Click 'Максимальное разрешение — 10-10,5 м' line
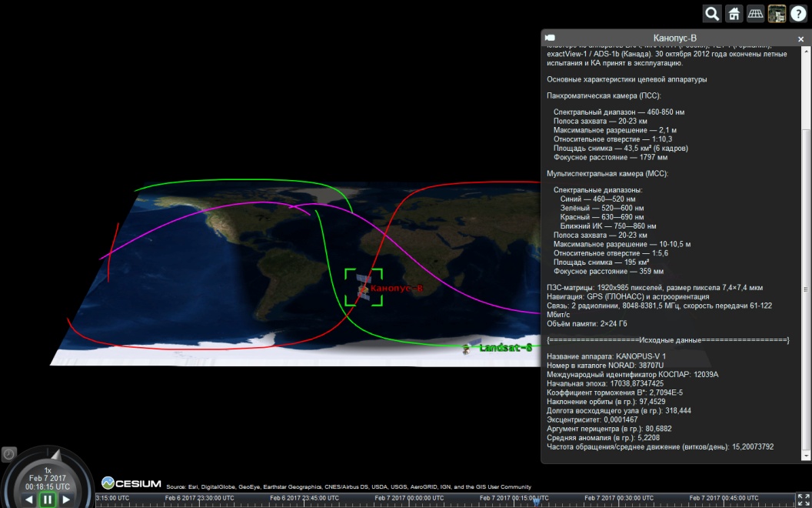The image size is (812, 508). point(622,244)
